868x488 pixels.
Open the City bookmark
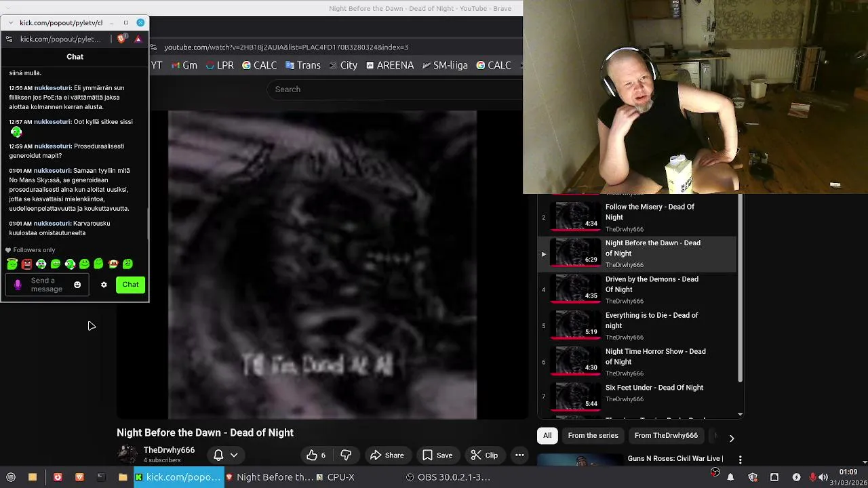pyautogui.click(x=343, y=65)
